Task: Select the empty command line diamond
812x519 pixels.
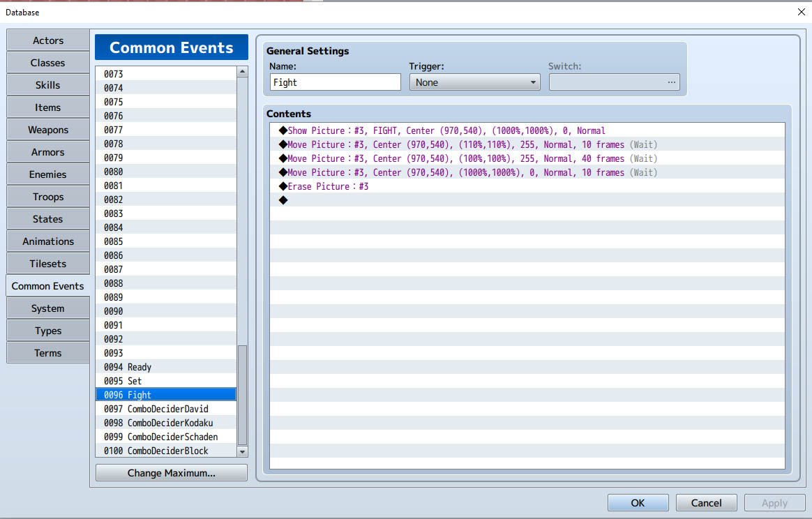Action: 527,200
